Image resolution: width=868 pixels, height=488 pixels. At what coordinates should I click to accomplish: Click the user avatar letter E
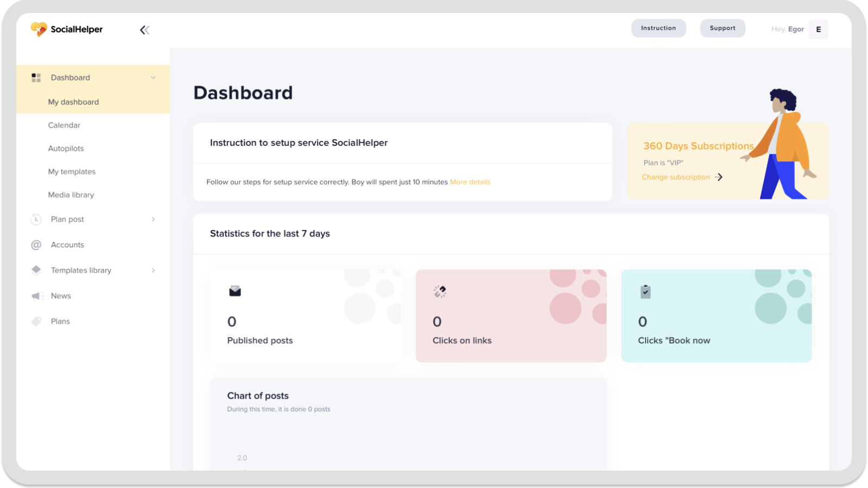(x=818, y=29)
